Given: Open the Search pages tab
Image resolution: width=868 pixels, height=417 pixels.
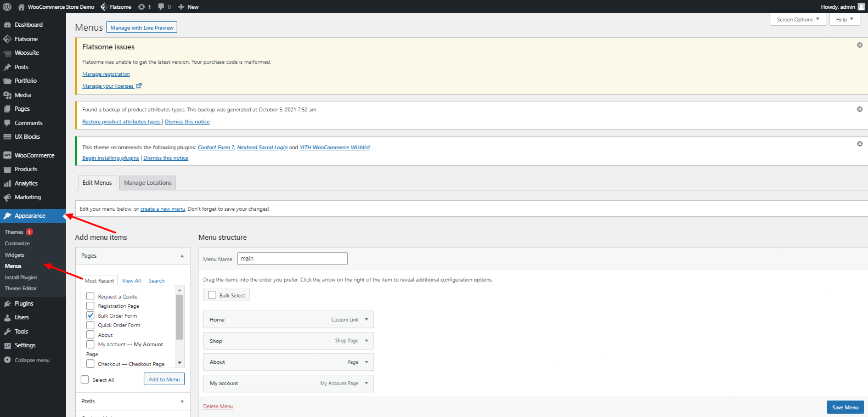Looking at the screenshot, I should point(156,280).
